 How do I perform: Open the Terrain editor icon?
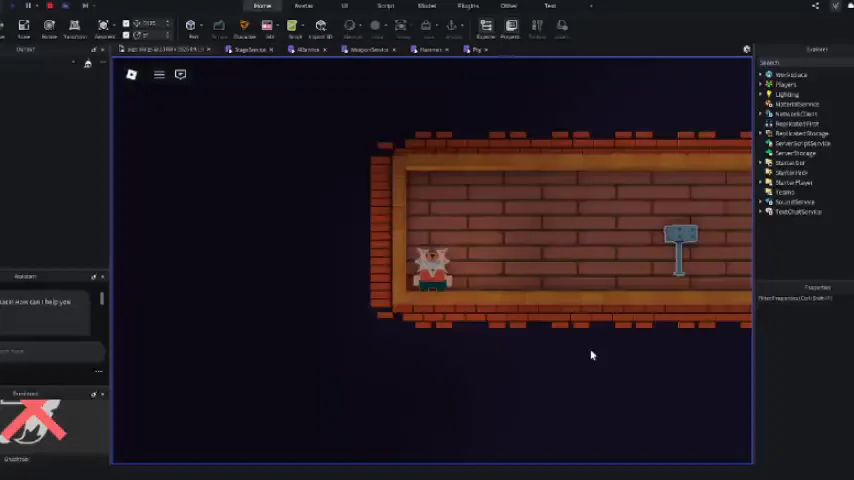coord(219,25)
